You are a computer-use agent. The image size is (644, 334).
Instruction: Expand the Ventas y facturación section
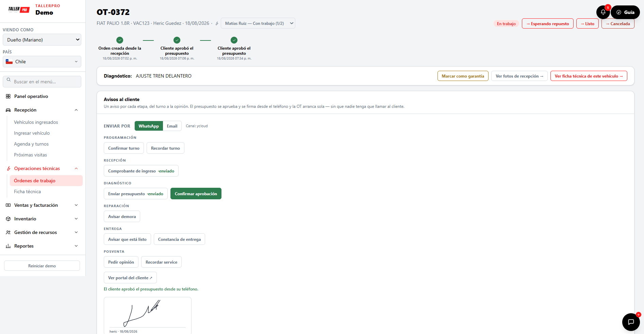click(x=76, y=205)
